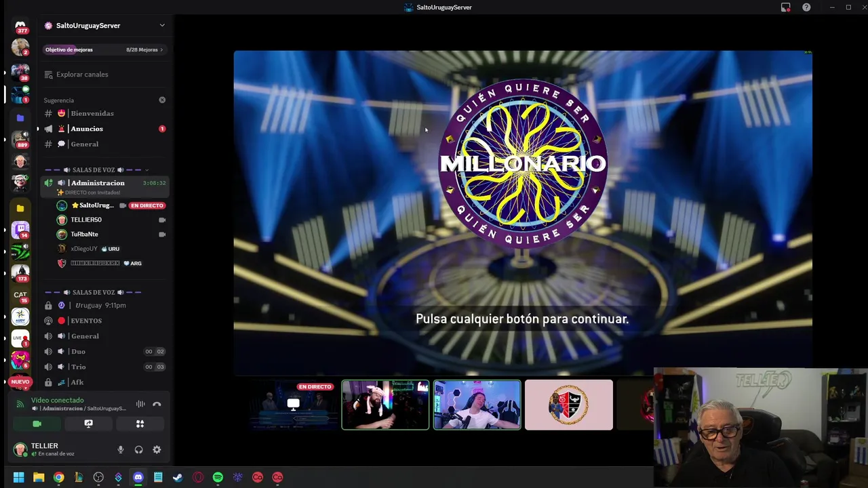Open OBS Studio from taskbar

98,477
